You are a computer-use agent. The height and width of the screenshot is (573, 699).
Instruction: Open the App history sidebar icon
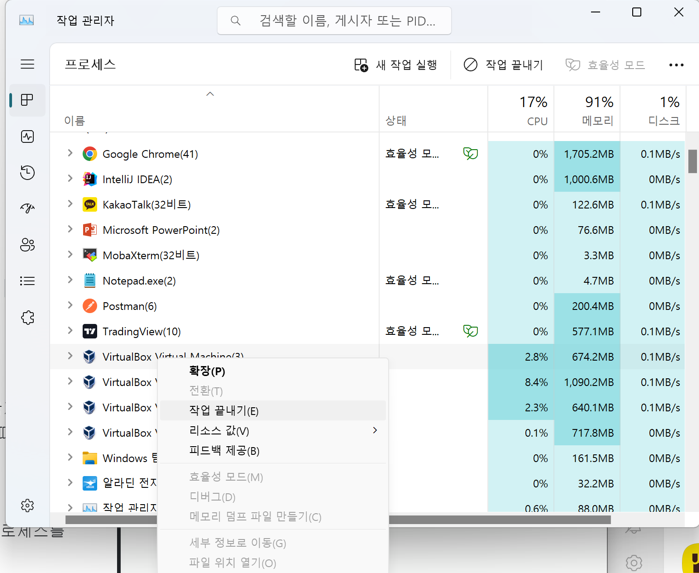(27, 173)
